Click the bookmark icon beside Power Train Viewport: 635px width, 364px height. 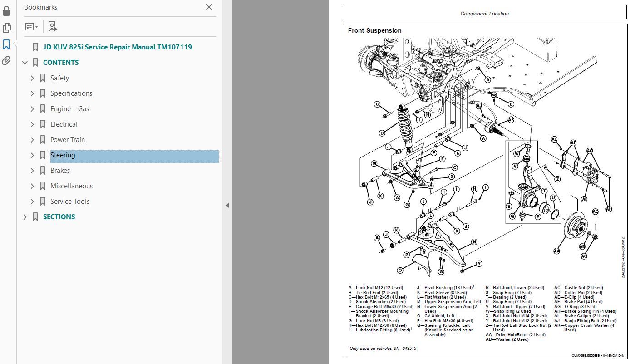pos(43,140)
